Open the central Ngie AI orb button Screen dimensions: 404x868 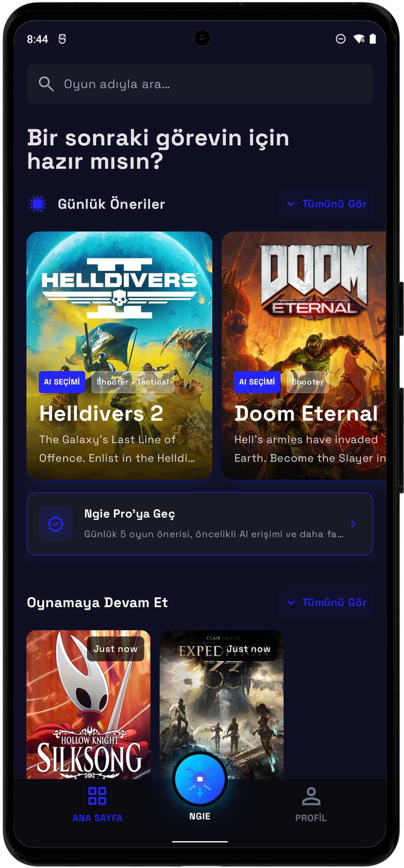(x=200, y=779)
